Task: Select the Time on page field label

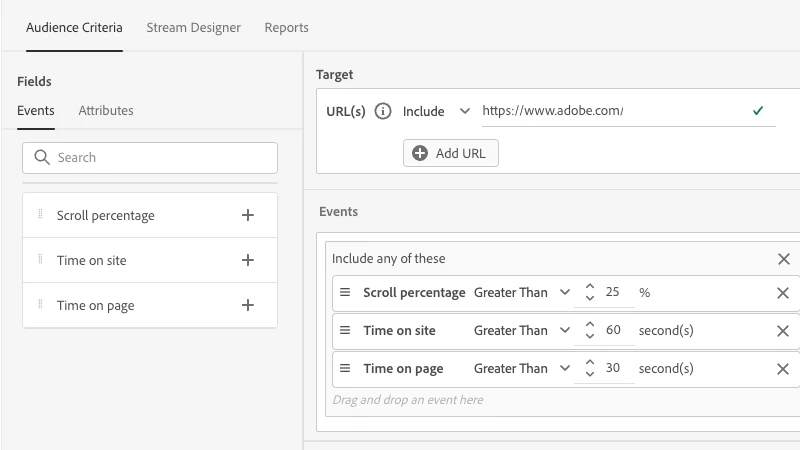Action: [x=95, y=306]
